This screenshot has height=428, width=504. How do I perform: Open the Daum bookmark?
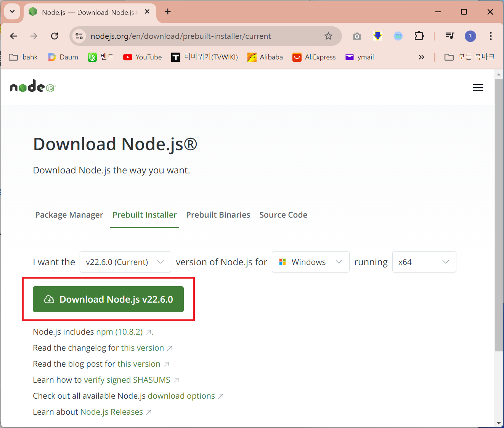(63, 57)
